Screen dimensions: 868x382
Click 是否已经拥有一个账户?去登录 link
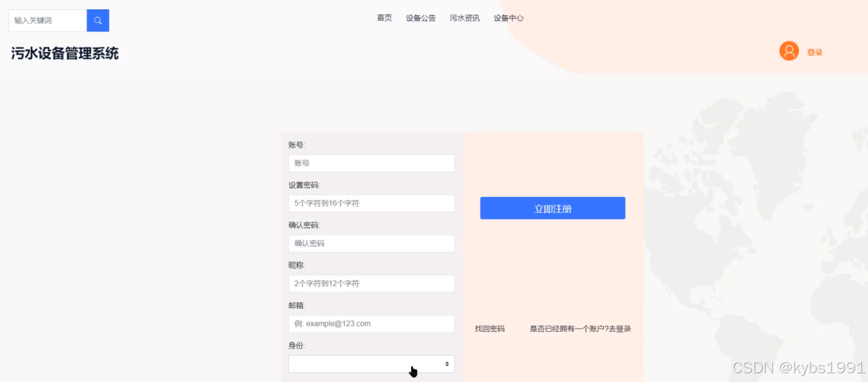tap(581, 329)
